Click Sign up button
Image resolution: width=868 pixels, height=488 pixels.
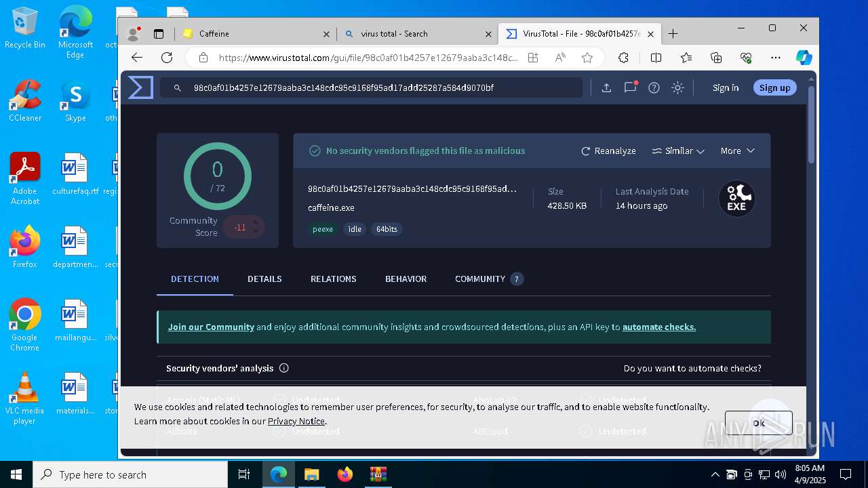[x=774, y=87]
